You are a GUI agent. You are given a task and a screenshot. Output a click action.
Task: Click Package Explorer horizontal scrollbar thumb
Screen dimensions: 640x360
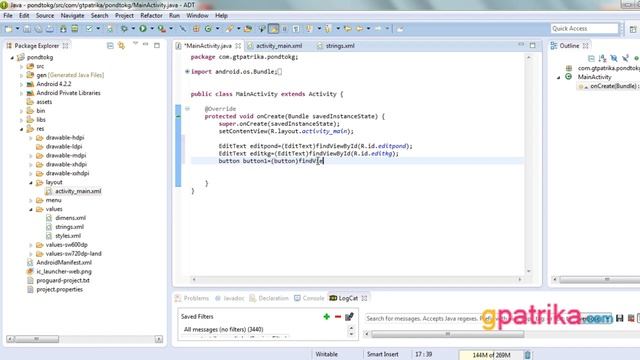[37, 339]
